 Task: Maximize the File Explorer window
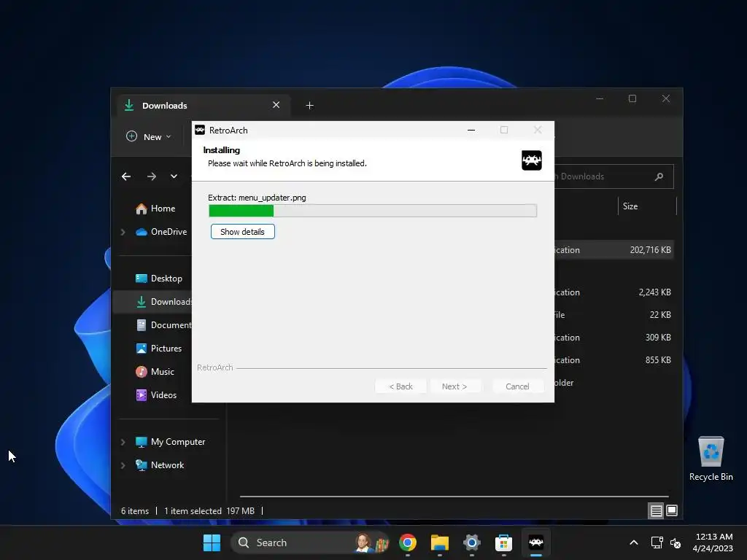click(x=632, y=98)
